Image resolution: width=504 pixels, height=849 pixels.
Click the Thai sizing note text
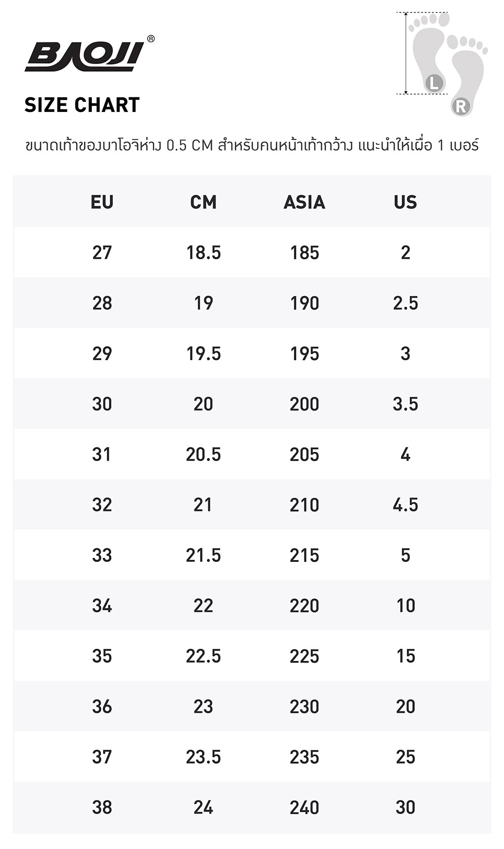point(252,145)
